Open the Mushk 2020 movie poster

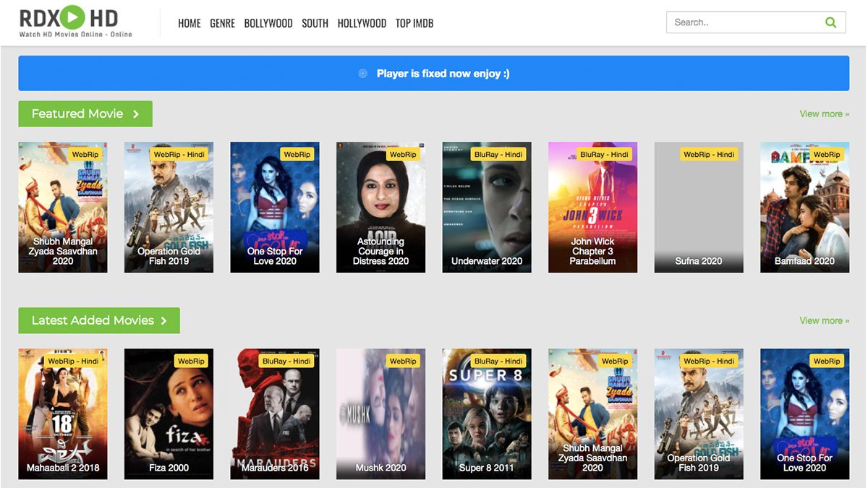[x=381, y=414]
